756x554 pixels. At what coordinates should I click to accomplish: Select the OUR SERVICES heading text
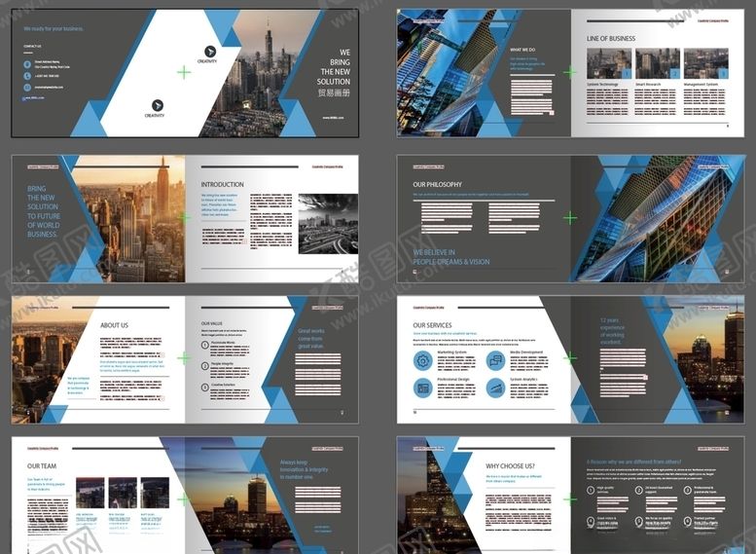pos(432,325)
